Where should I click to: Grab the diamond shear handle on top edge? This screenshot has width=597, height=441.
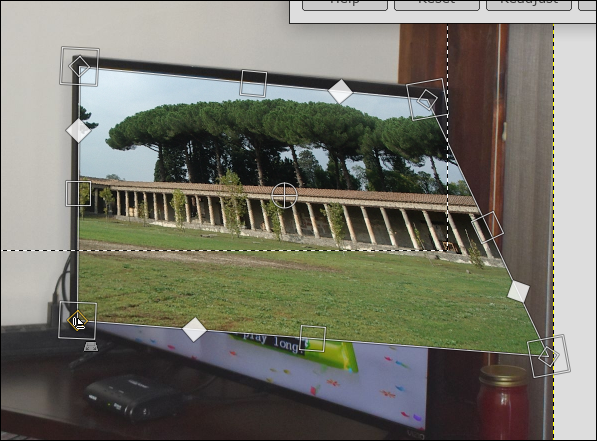(340, 91)
